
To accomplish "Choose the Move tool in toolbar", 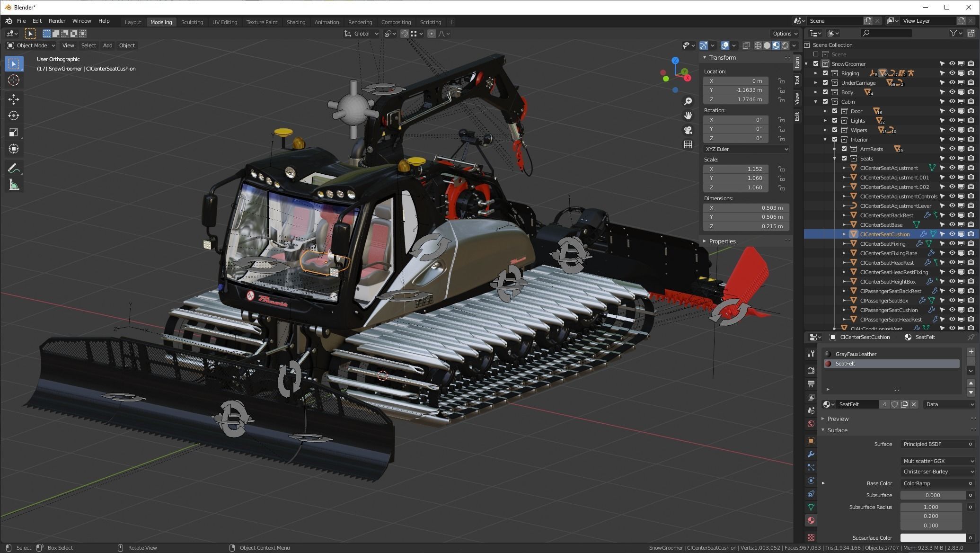I will point(14,98).
